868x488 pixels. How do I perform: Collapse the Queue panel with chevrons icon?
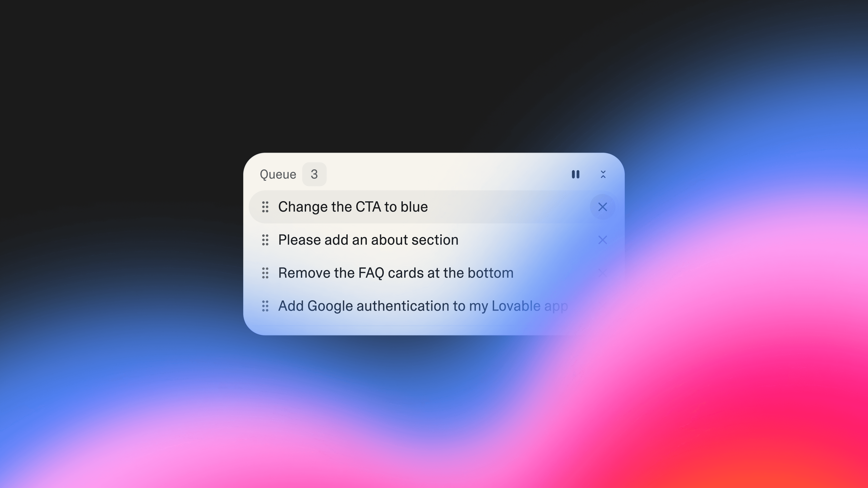pyautogui.click(x=603, y=174)
